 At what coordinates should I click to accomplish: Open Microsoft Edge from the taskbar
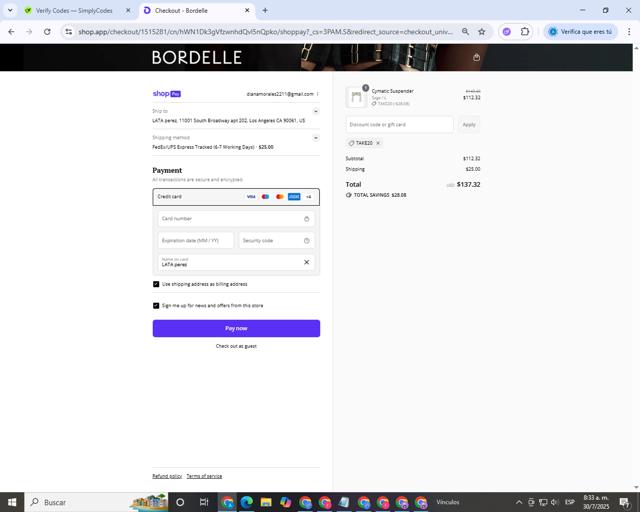(247, 502)
